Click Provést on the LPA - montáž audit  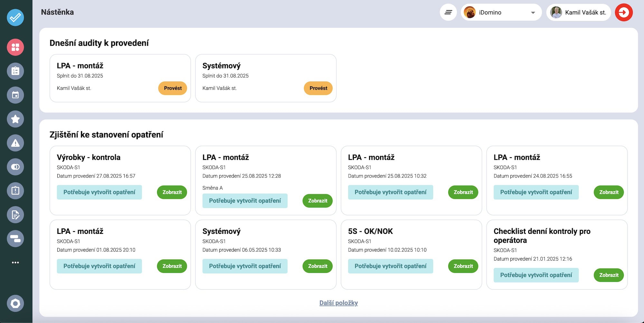pyautogui.click(x=173, y=88)
